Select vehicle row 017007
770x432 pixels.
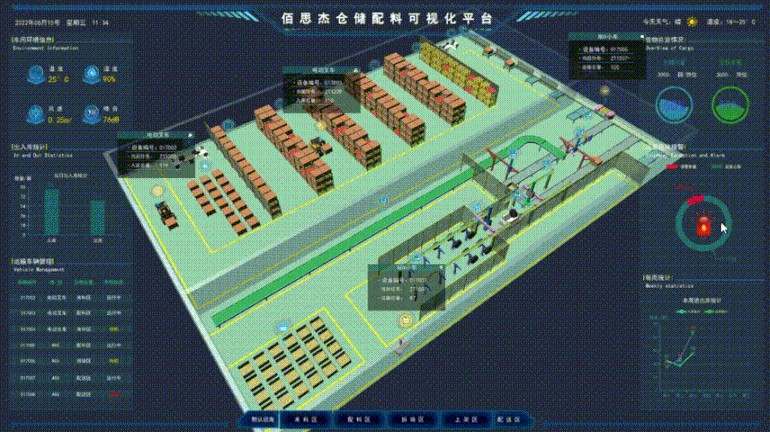tap(70, 378)
